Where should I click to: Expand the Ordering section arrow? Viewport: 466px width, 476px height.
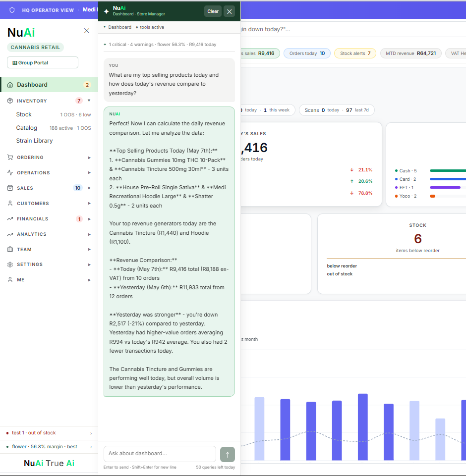click(89, 158)
